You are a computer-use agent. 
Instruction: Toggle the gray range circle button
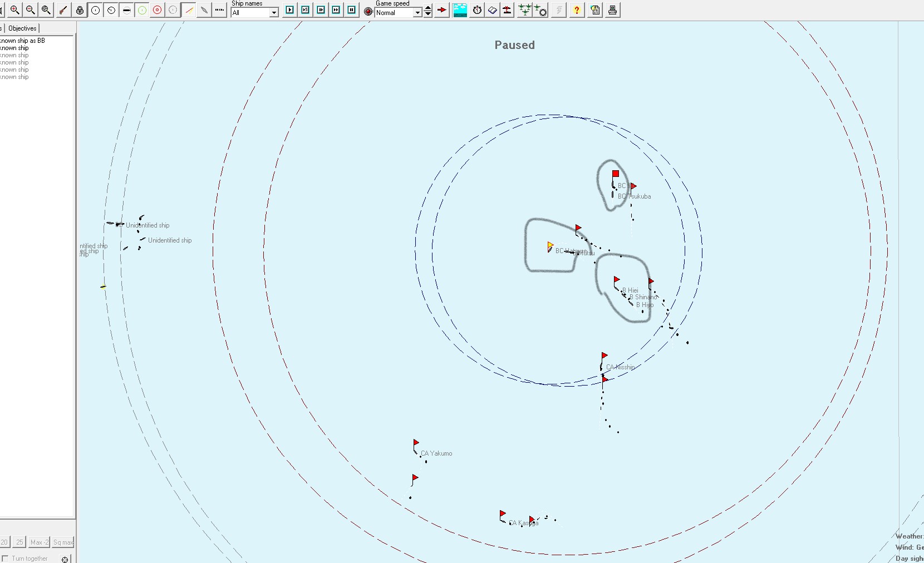coord(173,10)
